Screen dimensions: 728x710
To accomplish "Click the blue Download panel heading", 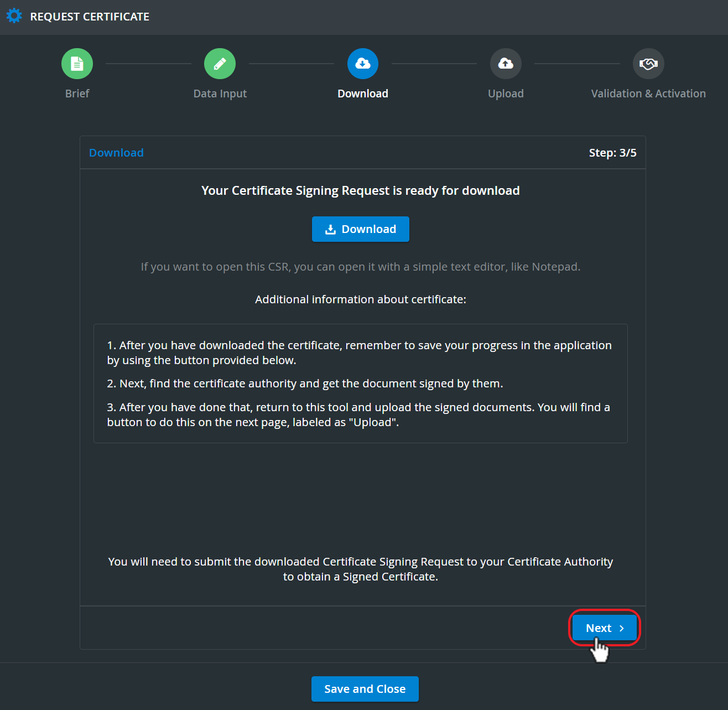I will pos(116,153).
